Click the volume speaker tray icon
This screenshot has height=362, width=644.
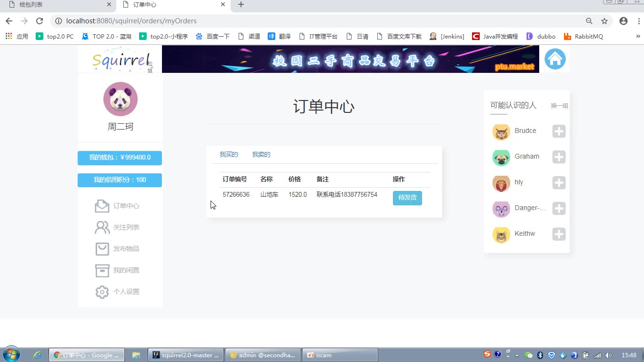point(608,355)
